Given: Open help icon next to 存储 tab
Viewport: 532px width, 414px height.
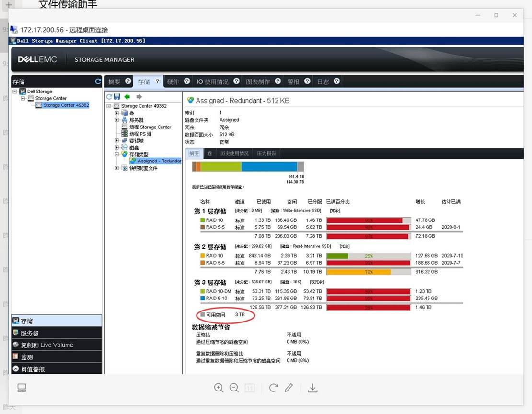Looking at the screenshot, I should coord(157,81).
